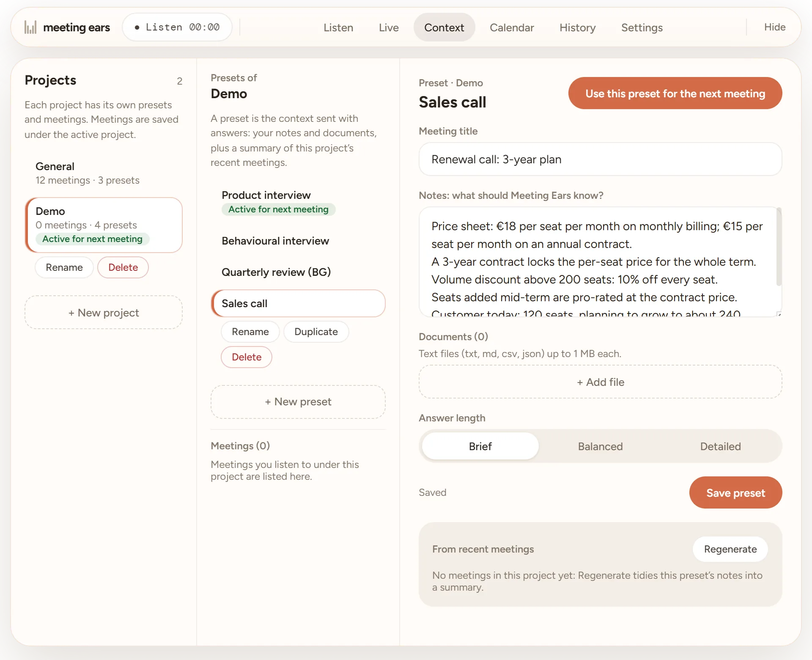Click the projects count '2'
The width and height of the screenshot is (812, 660).
tap(180, 81)
